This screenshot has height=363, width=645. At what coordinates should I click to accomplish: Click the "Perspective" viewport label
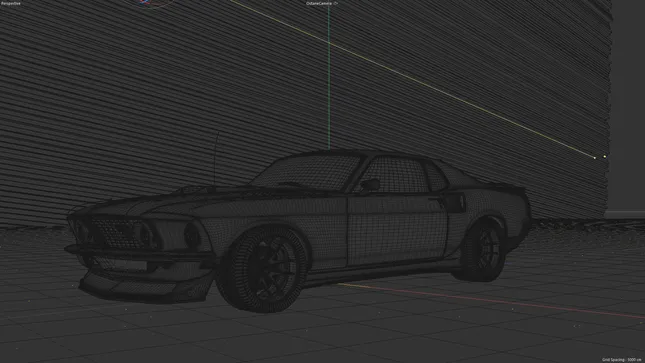tap(11, 3)
